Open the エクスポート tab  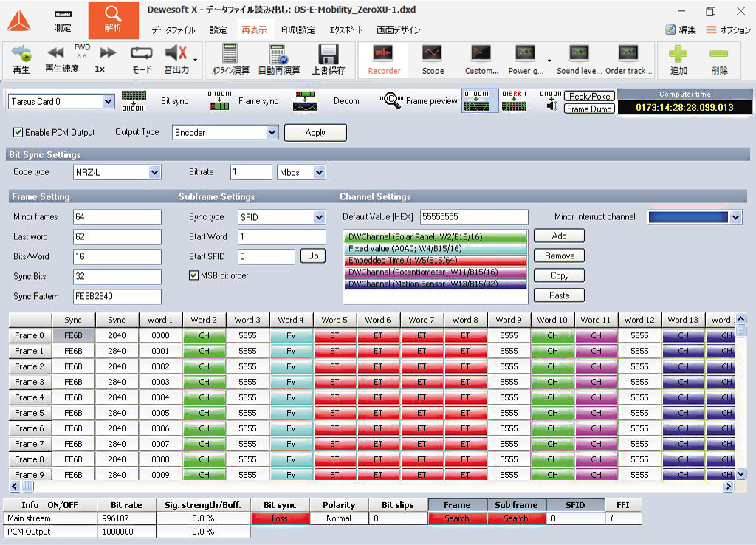[x=346, y=30]
